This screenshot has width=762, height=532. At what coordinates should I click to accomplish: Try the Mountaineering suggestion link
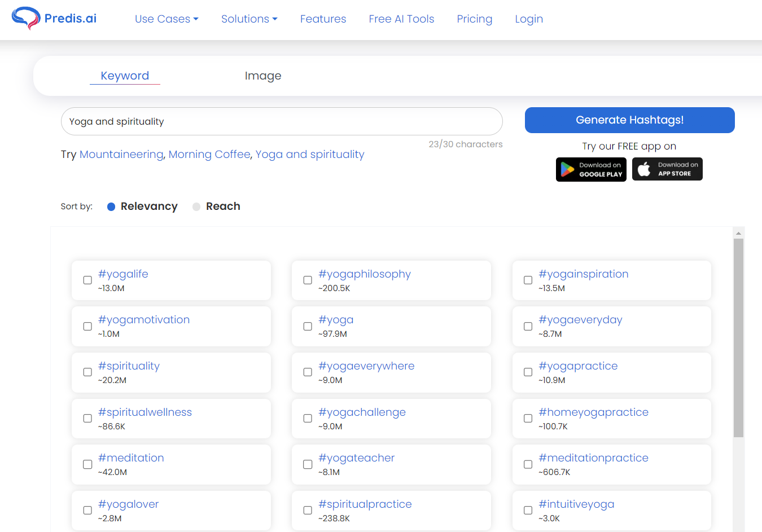point(121,155)
